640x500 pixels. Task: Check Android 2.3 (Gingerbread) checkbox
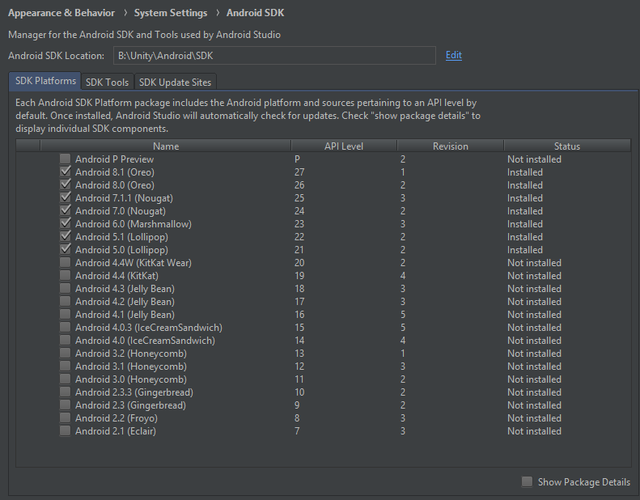tap(65, 405)
